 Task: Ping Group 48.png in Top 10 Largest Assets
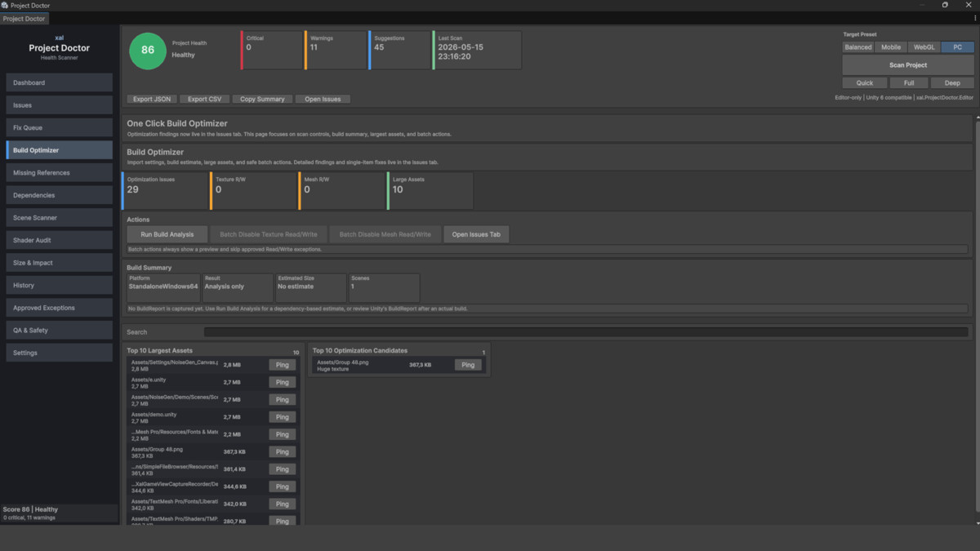tap(282, 451)
